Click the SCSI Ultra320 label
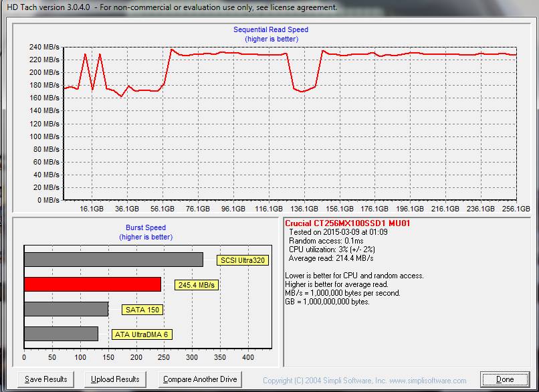Image resolution: width=539 pixels, height=392 pixels. (x=243, y=260)
